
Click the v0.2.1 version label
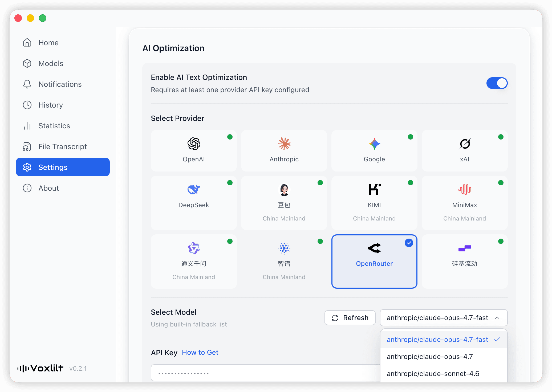[x=78, y=369]
